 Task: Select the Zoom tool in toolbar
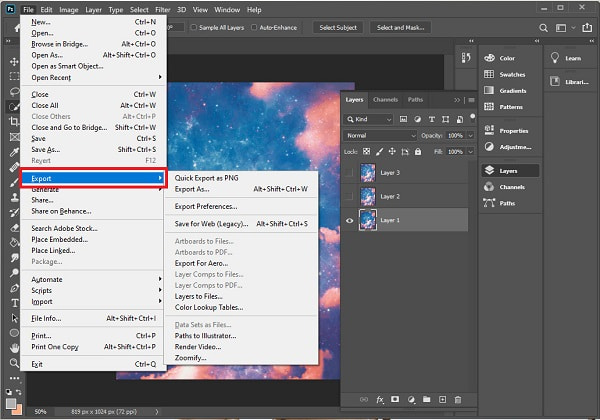(x=14, y=363)
